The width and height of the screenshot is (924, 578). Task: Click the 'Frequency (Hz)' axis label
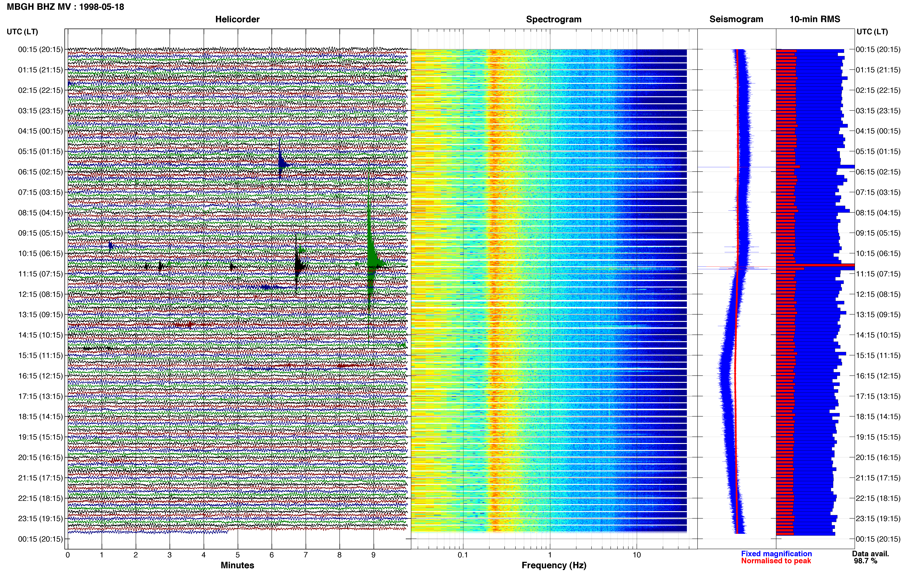point(554,565)
